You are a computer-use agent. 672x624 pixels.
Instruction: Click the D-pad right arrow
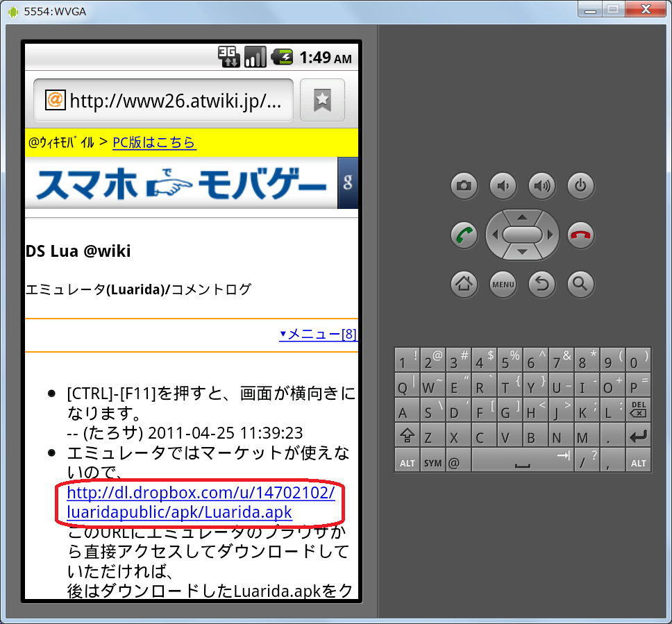(550, 235)
